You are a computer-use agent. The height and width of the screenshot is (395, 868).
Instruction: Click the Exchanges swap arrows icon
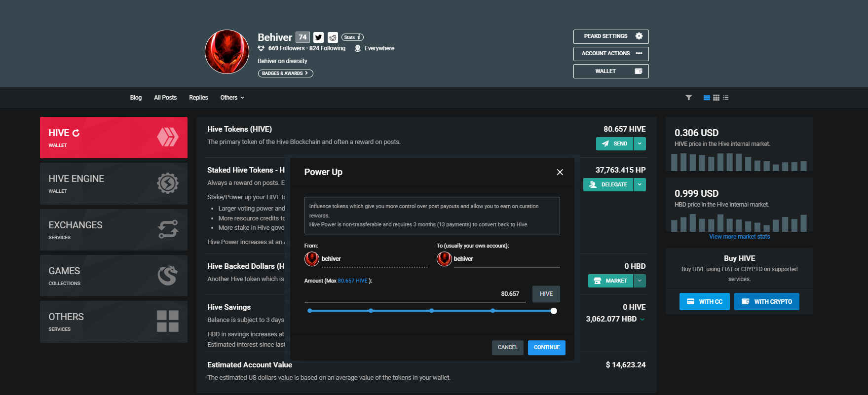point(168,229)
